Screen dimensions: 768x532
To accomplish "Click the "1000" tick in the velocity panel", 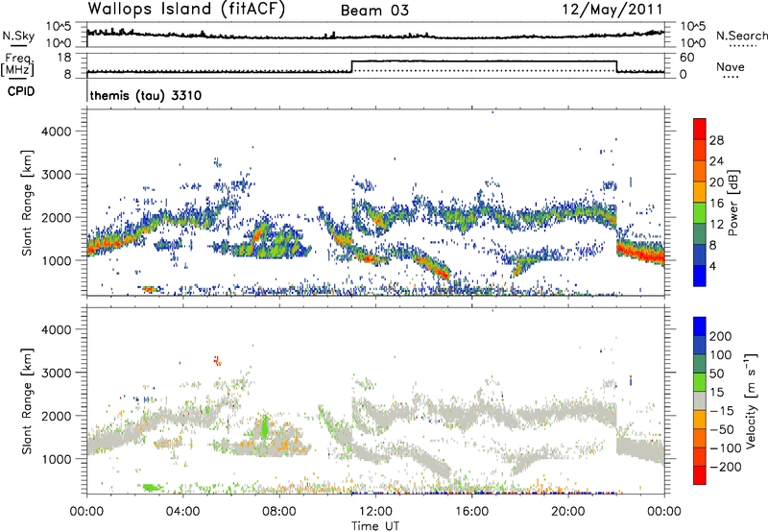I will tap(57, 459).
